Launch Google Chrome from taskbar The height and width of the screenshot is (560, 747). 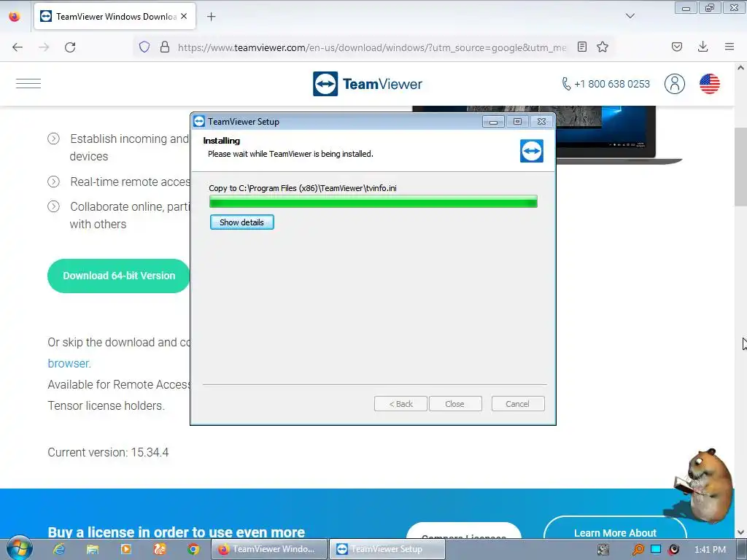[x=193, y=549]
